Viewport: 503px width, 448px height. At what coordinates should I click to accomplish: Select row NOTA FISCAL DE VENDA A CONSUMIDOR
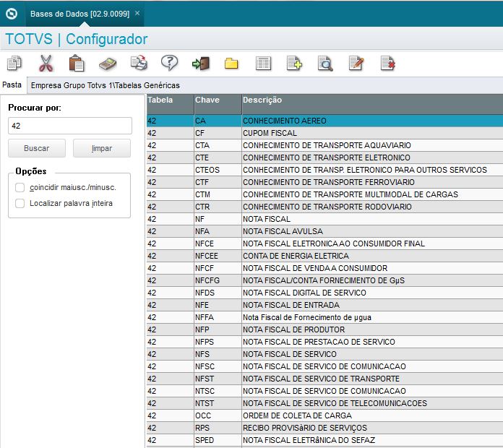click(x=324, y=268)
